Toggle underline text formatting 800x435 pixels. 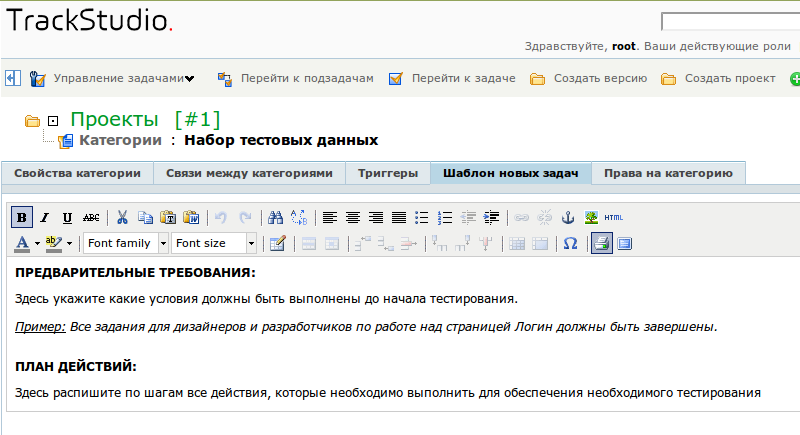67,217
